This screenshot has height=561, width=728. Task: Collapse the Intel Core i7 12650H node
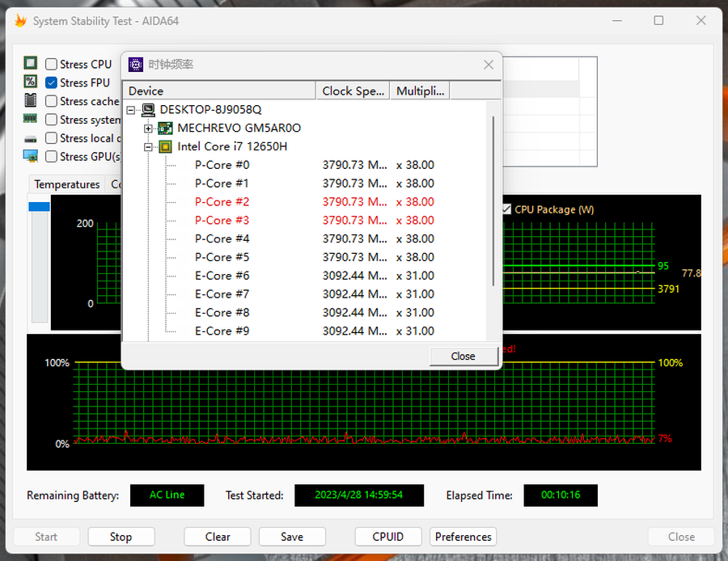tap(148, 147)
